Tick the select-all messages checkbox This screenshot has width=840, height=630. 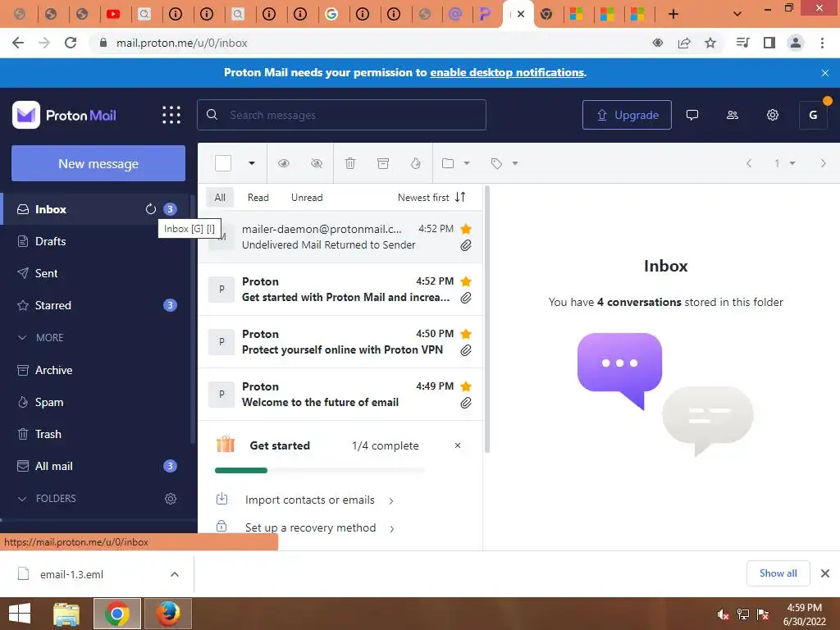[223, 163]
